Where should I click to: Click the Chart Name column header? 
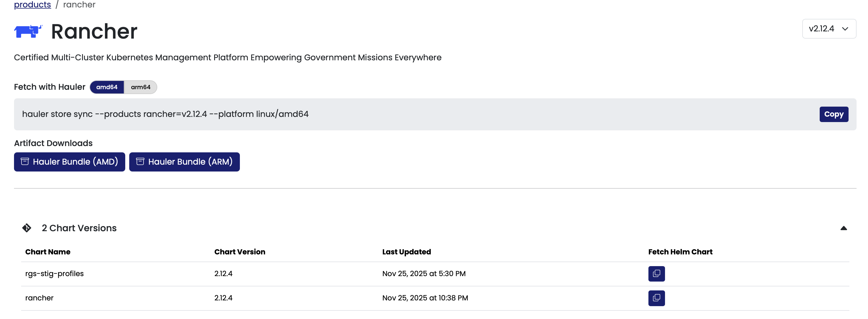[x=48, y=252]
